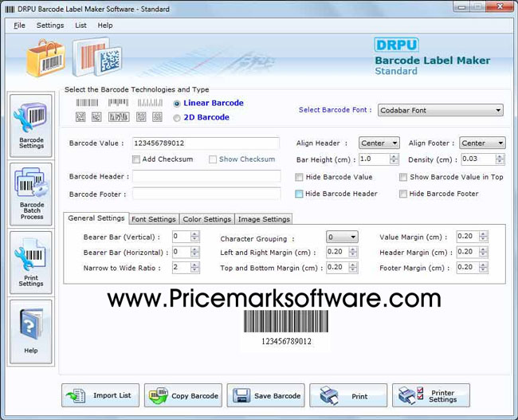Viewport: 518px width, 420px height.
Task: Click the Narrow to Wide Ratio field
Action: (x=182, y=267)
